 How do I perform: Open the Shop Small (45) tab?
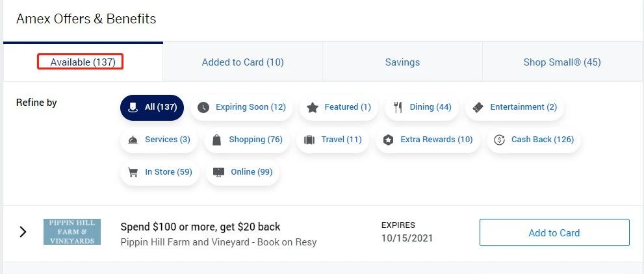(562, 62)
